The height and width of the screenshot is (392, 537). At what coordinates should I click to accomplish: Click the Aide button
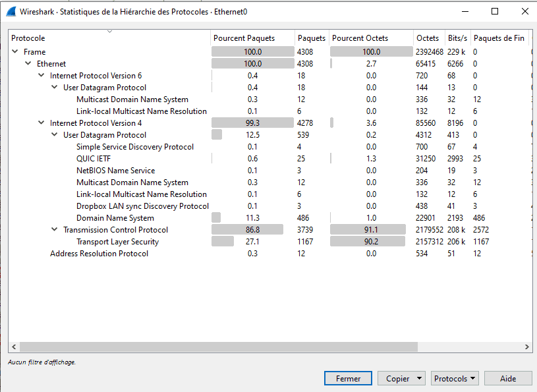point(508,378)
